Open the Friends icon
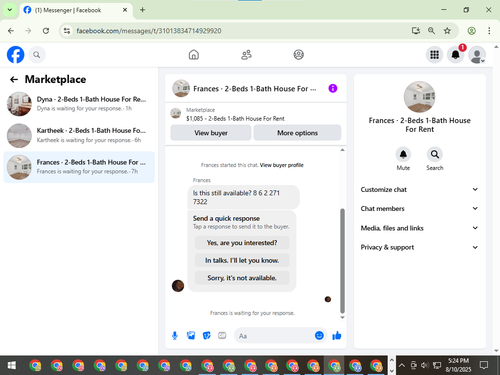Screen dimensions: 500x375 pyautogui.click(x=246, y=55)
